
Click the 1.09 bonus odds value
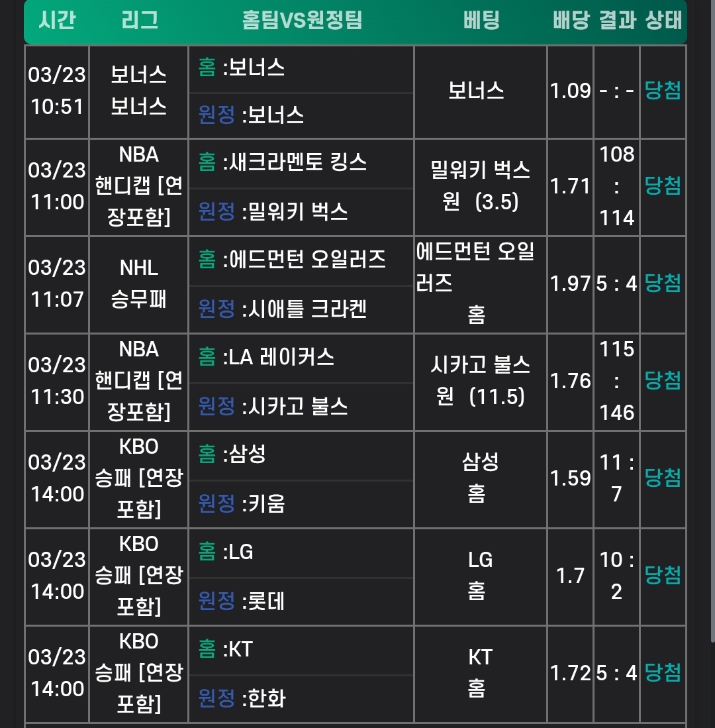pyautogui.click(x=570, y=91)
